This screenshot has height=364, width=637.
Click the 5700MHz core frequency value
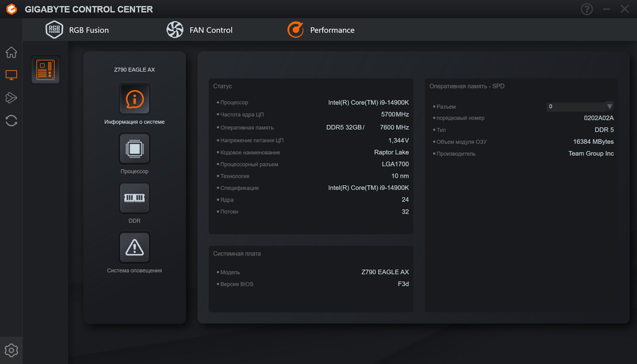[395, 114]
